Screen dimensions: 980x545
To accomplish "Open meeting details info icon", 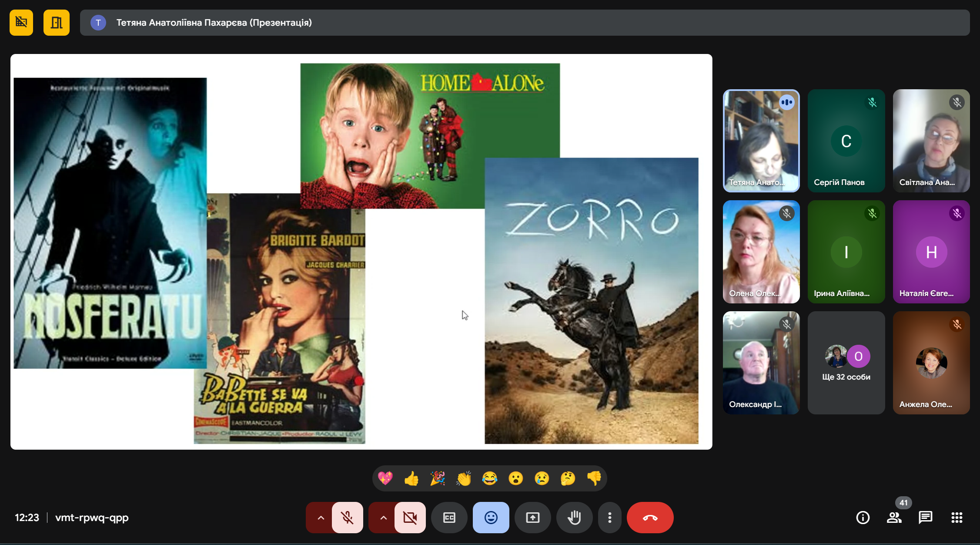I will click(863, 518).
